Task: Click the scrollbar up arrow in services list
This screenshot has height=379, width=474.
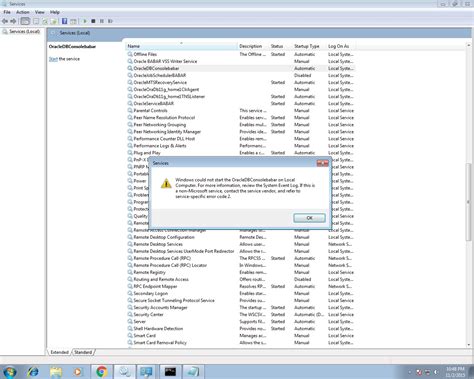Action: 469,45
